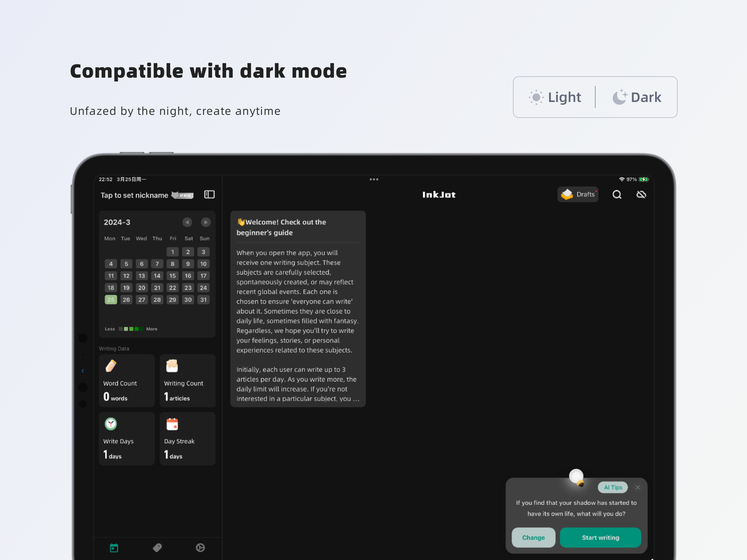Switch to the settings gear tab
Screen dimensions: 747x560
tap(200, 548)
